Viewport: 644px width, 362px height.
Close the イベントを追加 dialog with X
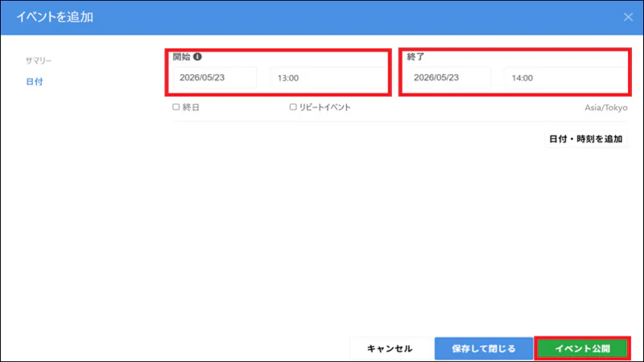628,17
